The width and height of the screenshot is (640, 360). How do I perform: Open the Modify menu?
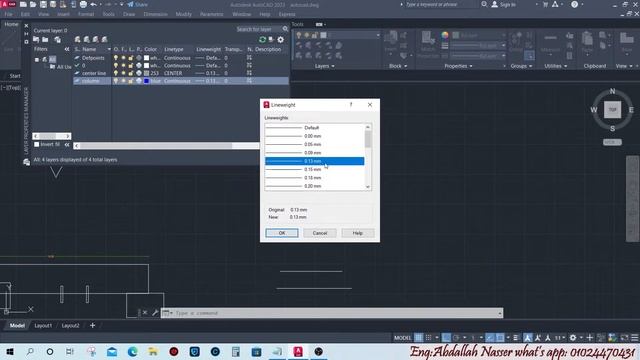tap(183, 14)
